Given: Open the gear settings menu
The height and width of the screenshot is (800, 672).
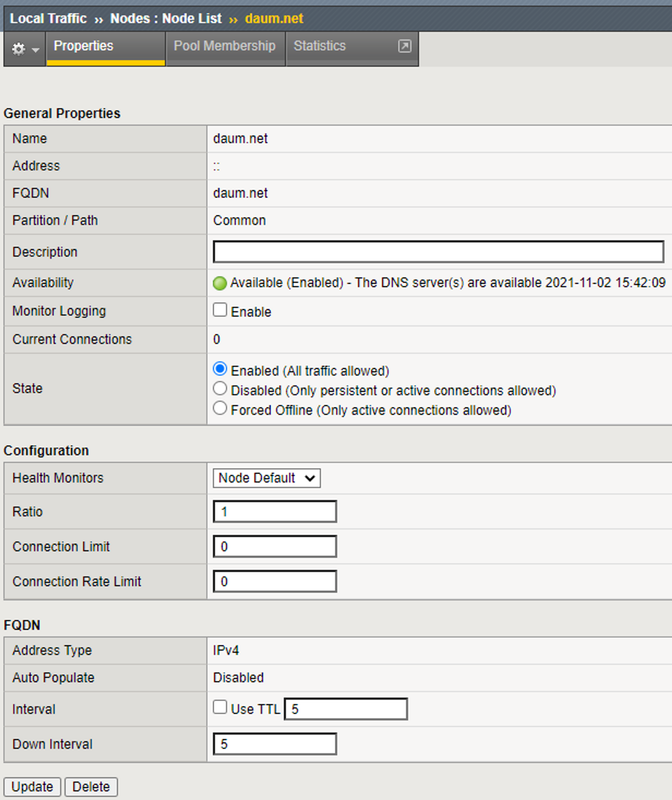Looking at the screenshot, I should point(18,49).
